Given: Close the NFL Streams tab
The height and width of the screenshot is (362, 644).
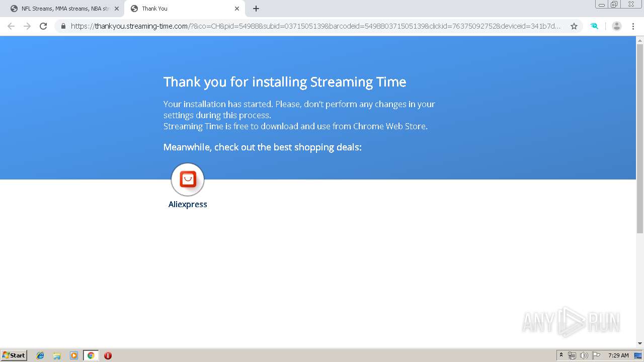Looking at the screenshot, I should pyautogui.click(x=117, y=9).
